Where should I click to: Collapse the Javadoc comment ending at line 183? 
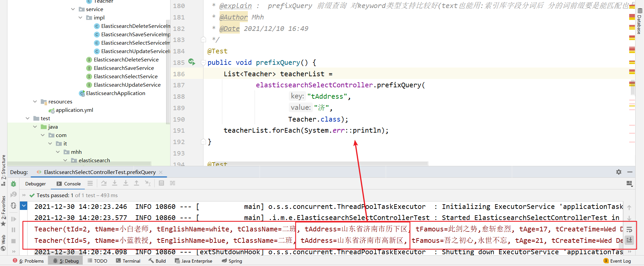point(203,40)
